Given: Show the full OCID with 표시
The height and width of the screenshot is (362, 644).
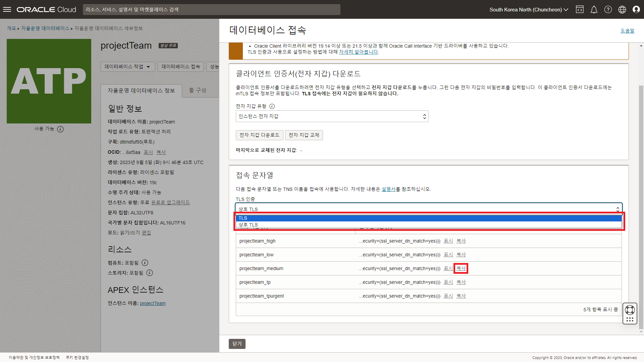Looking at the screenshot, I should coord(148,152).
